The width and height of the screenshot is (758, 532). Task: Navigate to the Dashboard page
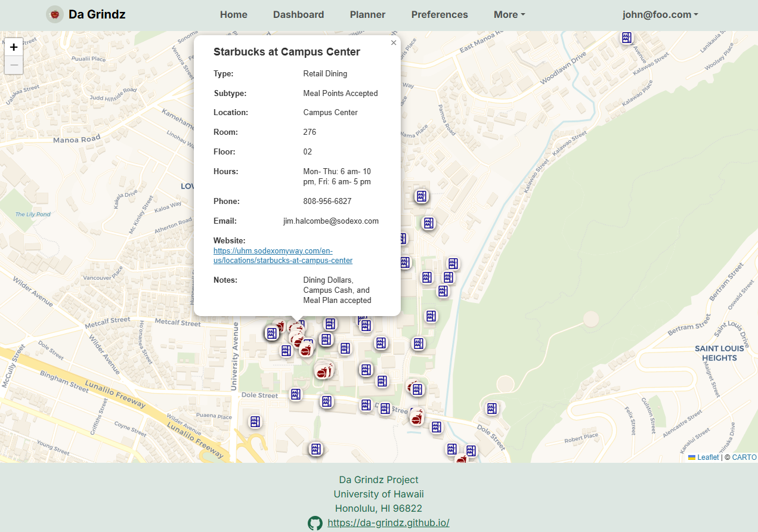[x=298, y=14]
